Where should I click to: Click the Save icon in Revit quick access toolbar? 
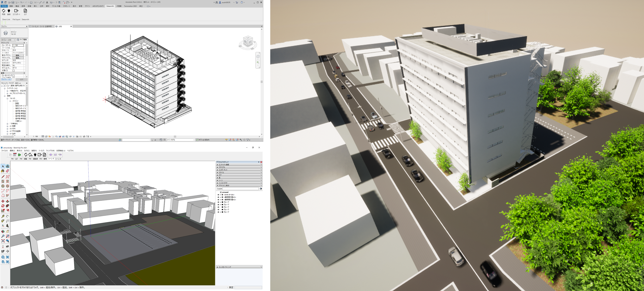(13, 2)
